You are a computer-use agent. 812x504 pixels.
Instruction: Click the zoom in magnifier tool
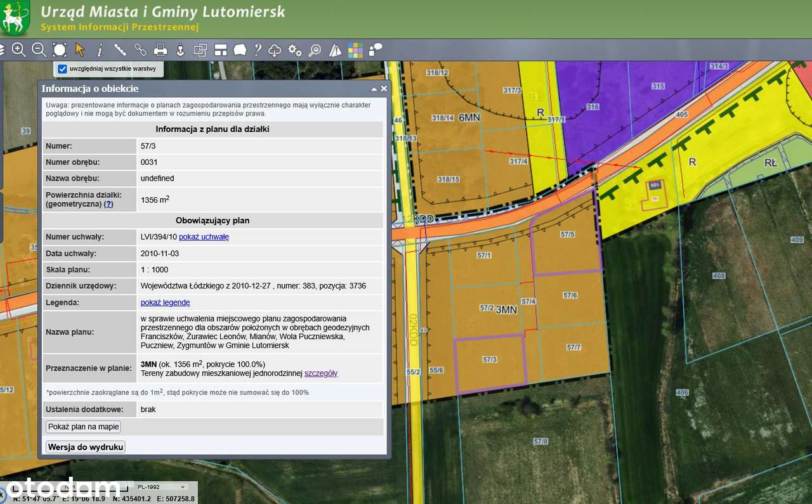point(19,49)
